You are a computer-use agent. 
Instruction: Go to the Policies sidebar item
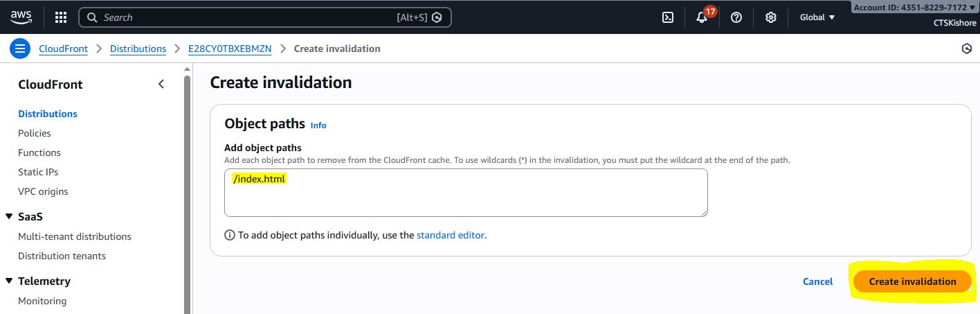[35, 133]
